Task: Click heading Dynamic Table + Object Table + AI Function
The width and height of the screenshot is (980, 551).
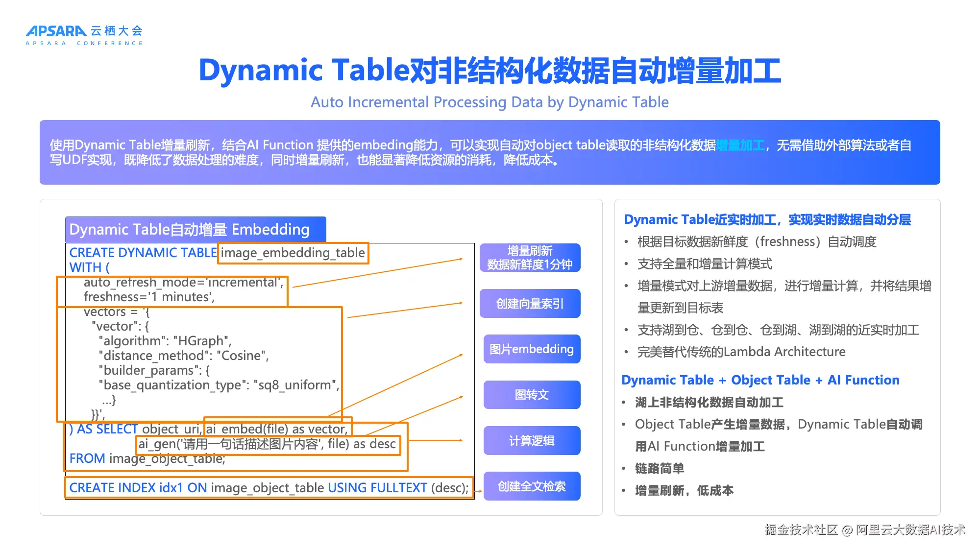Action: pyautogui.click(x=760, y=380)
